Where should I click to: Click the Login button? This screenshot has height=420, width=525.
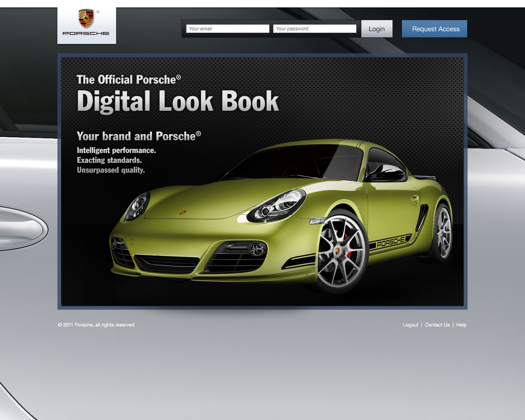(x=377, y=29)
